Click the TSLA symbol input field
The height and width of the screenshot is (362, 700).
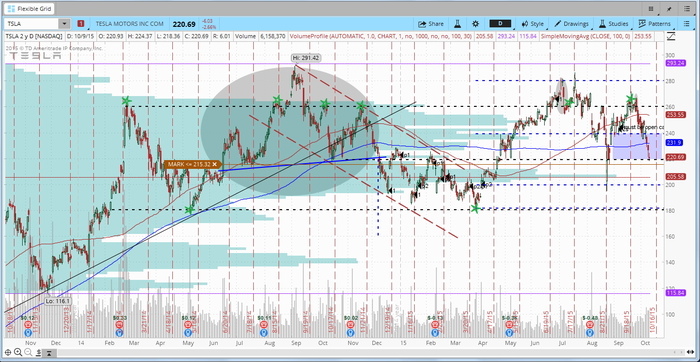[x=31, y=24]
